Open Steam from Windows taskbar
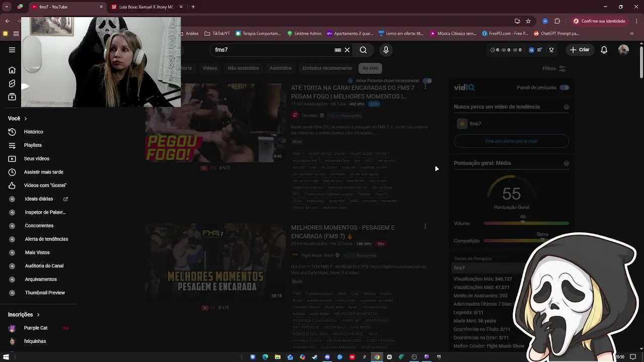 (x=315, y=357)
